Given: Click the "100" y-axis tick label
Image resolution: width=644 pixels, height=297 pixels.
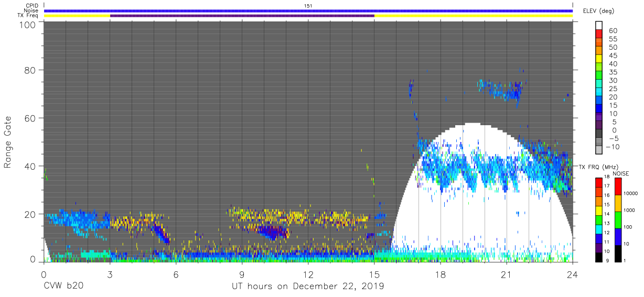Looking at the screenshot, I should coord(27,24).
